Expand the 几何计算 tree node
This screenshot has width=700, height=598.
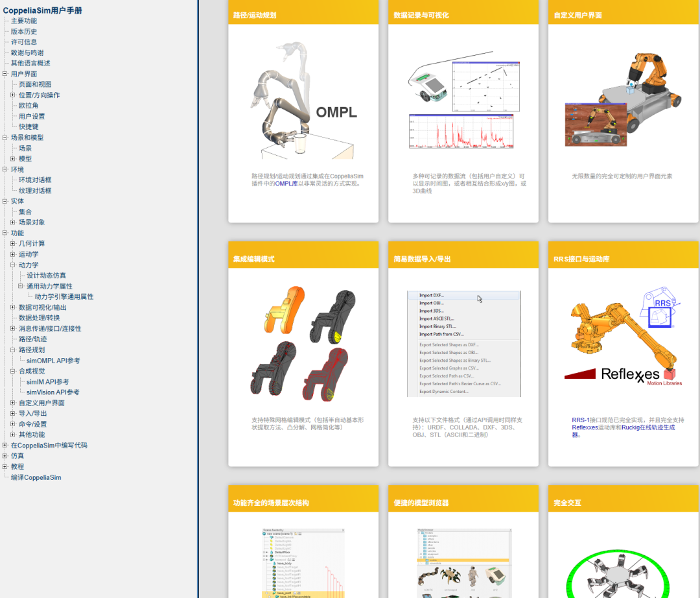(x=12, y=243)
